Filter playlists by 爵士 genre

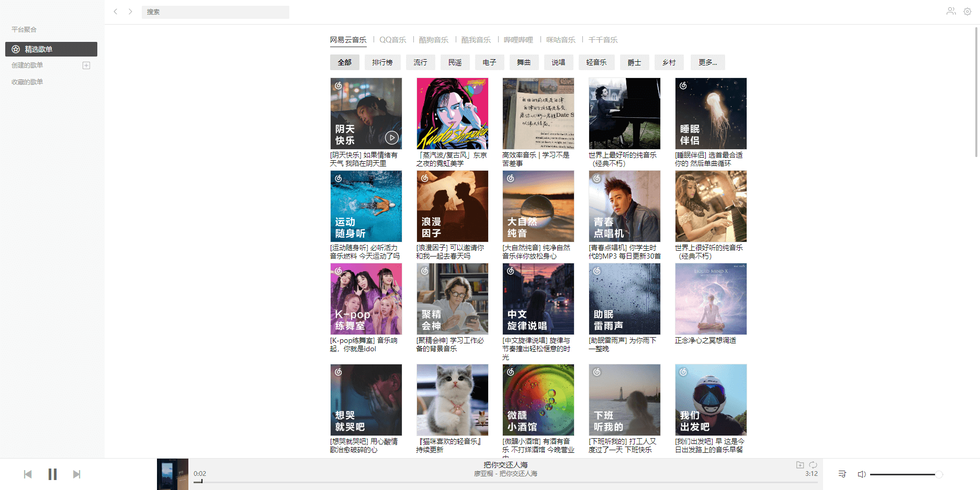634,62
